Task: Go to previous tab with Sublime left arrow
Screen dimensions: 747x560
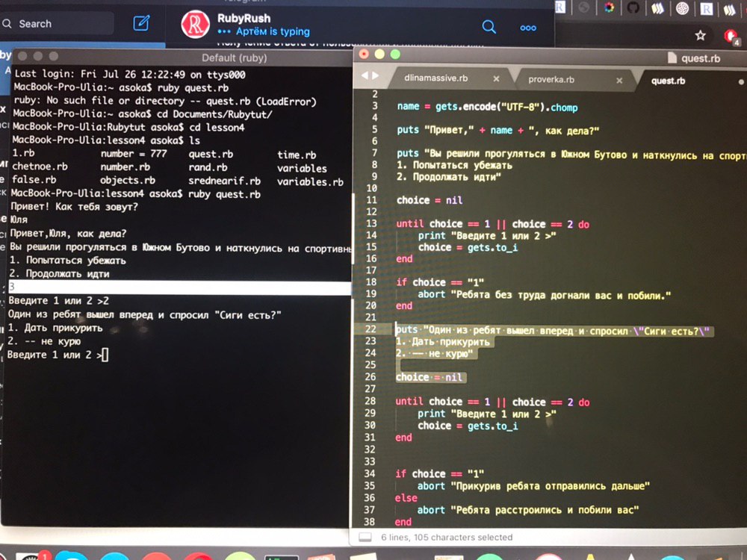Action: pos(365,75)
